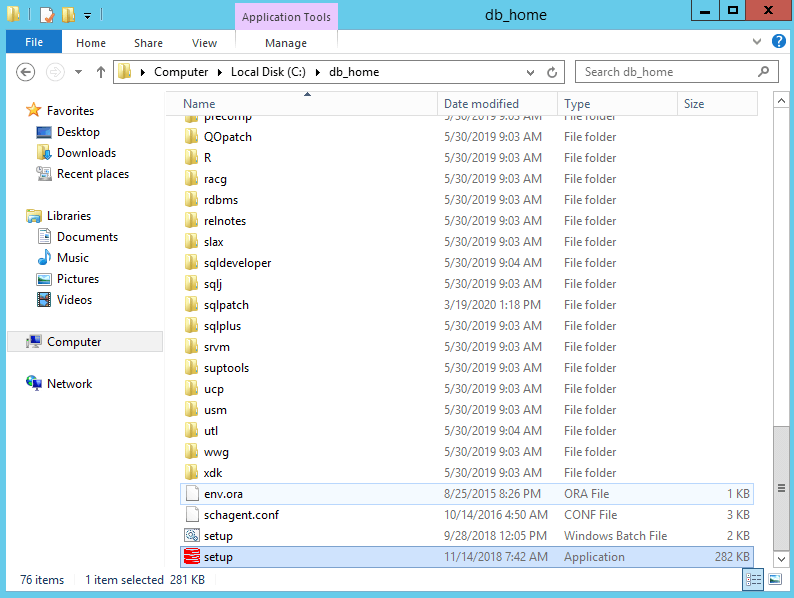Click the New Folder quick access icon
Viewport: 794px width, 598px height.
coord(68,15)
